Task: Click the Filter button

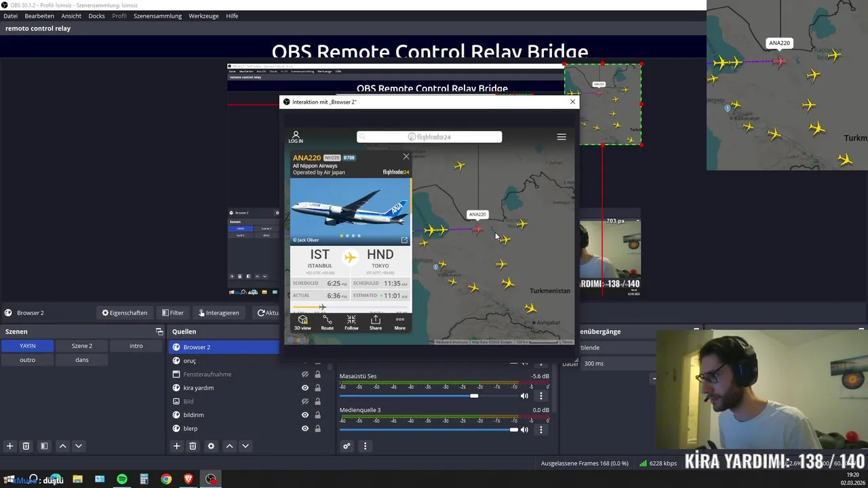Action: pyautogui.click(x=173, y=312)
